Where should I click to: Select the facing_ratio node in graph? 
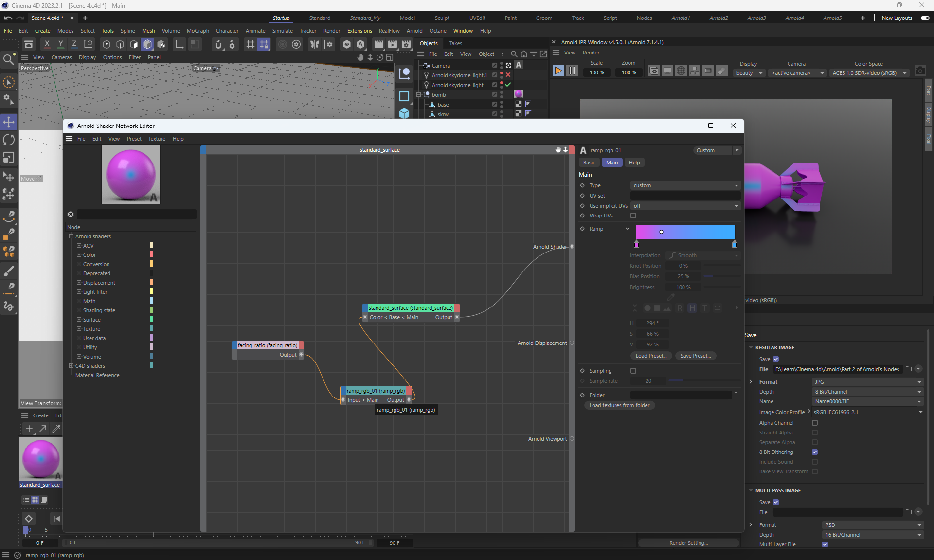point(268,345)
